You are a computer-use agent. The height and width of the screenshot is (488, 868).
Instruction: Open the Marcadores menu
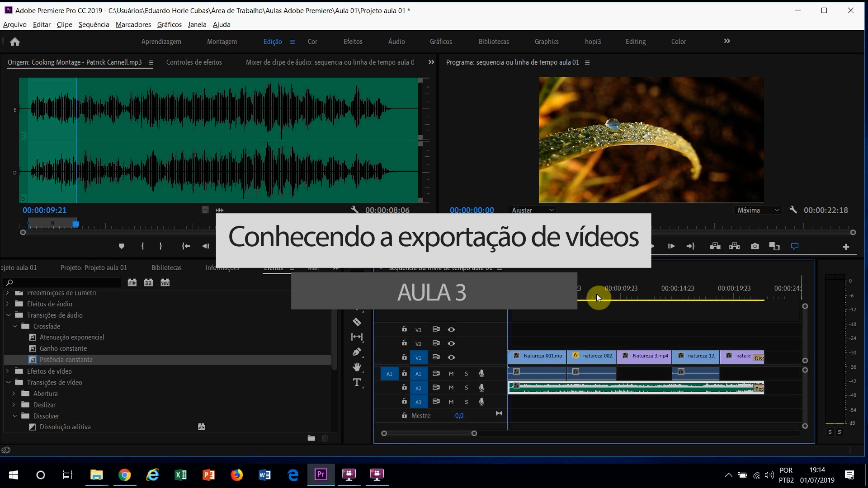(133, 24)
